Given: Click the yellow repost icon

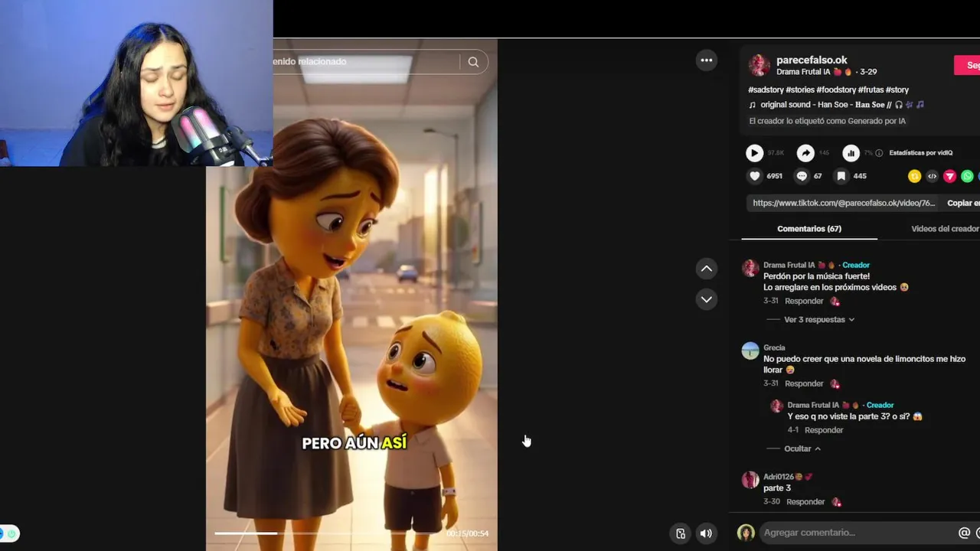Looking at the screenshot, I should [914, 176].
